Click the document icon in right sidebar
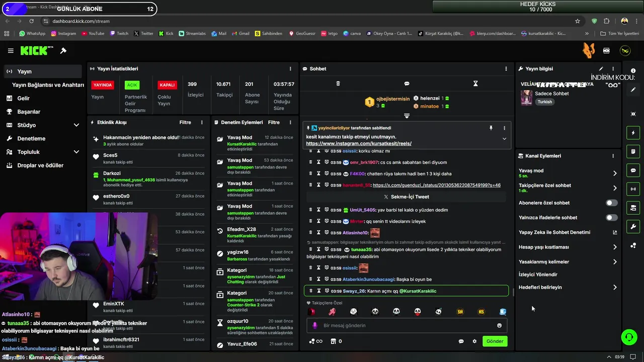 pyautogui.click(x=633, y=151)
